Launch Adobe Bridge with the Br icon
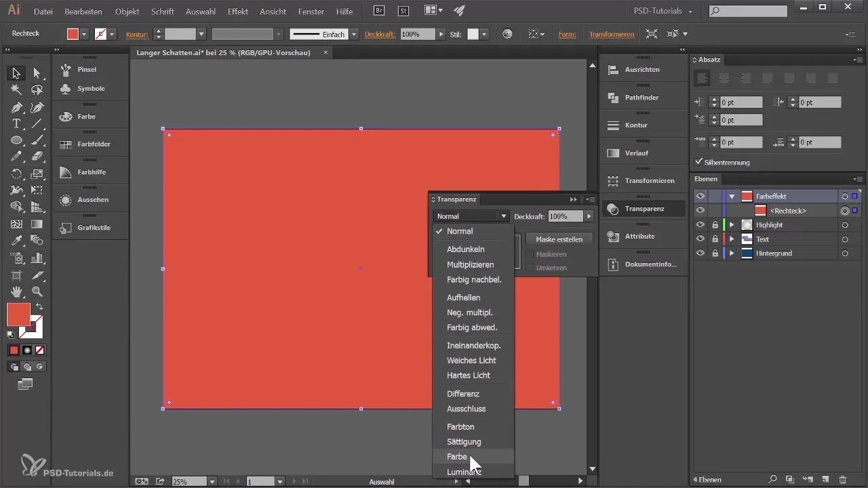 tap(380, 11)
